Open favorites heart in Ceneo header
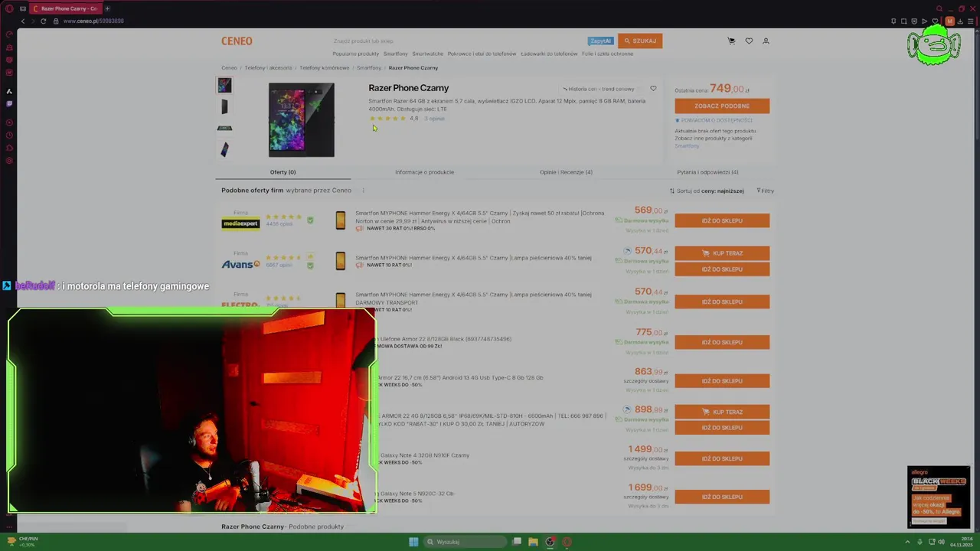 coord(749,41)
